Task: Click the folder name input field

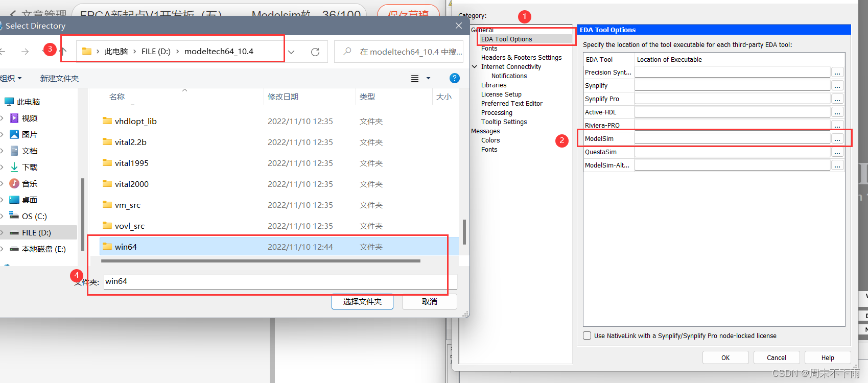Action: [x=280, y=281]
